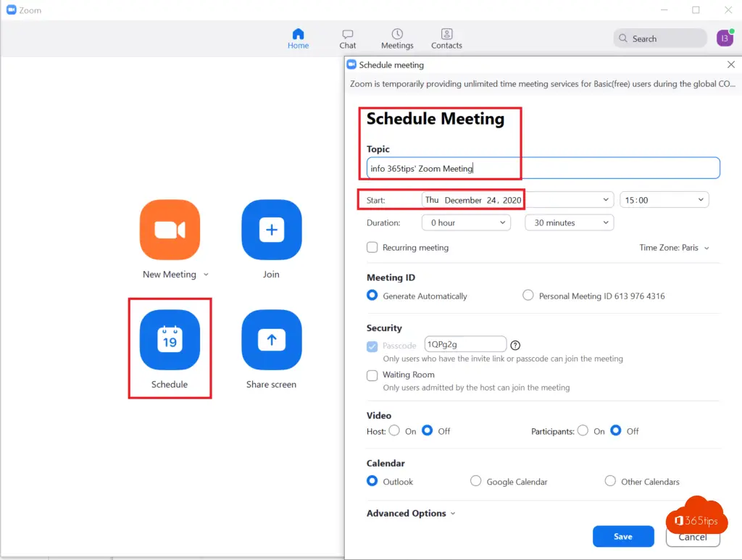Click the purple profile avatar
The height and width of the screenshot is (560, 742).
tap(724, 38)
